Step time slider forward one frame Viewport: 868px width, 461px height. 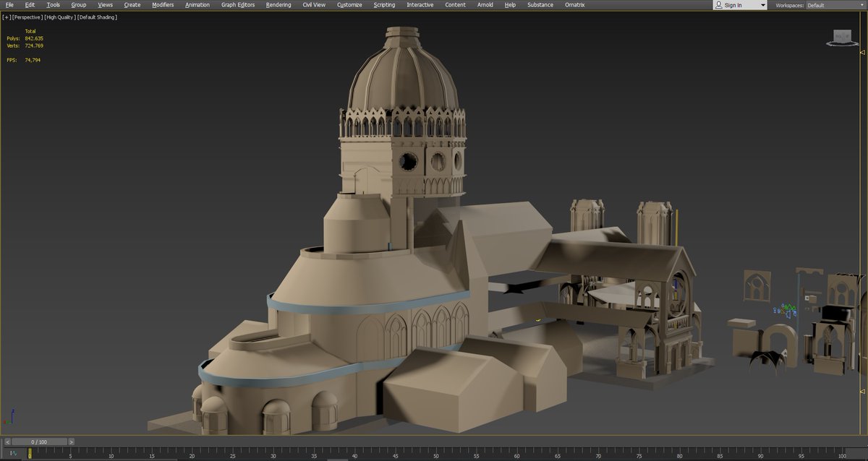71,441
